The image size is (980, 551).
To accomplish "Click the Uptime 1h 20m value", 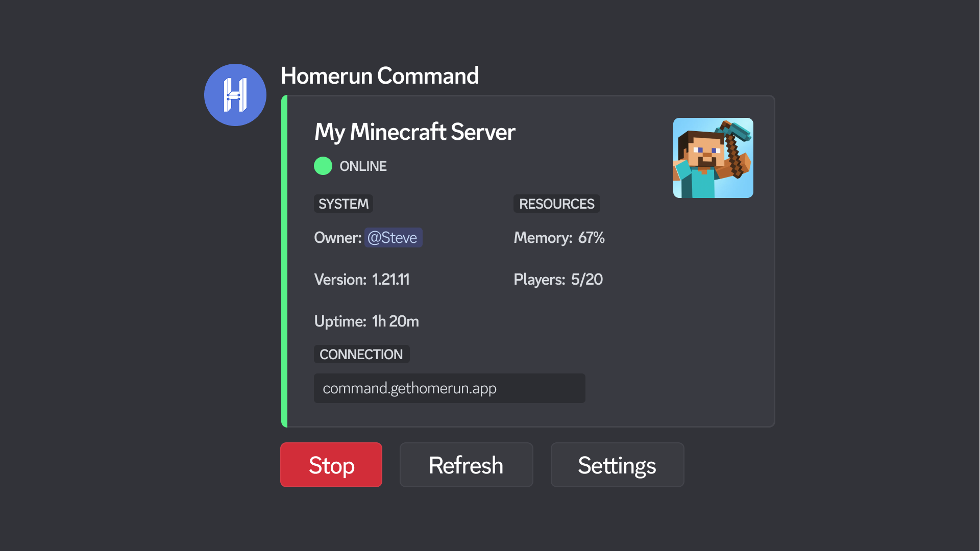I will [395, 321].
